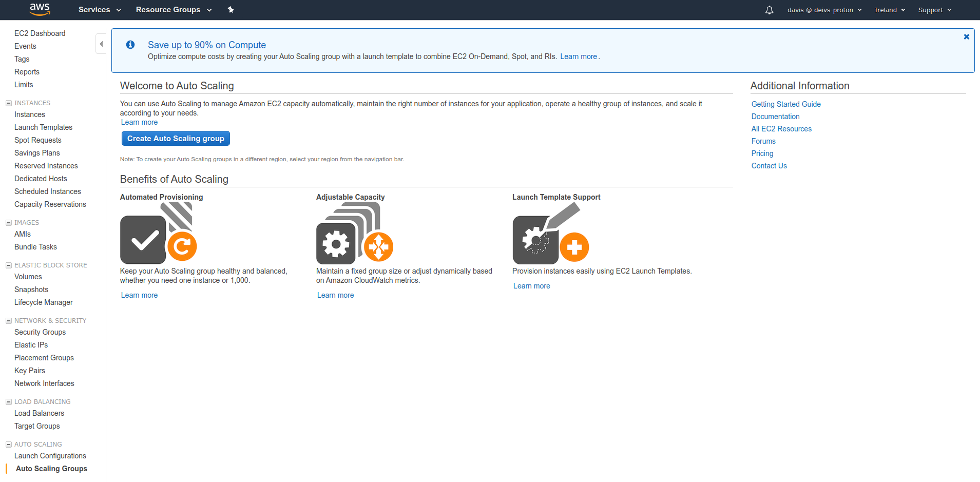Viewport: 980px width, 482px height.
Task: Open Spot Requests
Action: pos(38,140)
